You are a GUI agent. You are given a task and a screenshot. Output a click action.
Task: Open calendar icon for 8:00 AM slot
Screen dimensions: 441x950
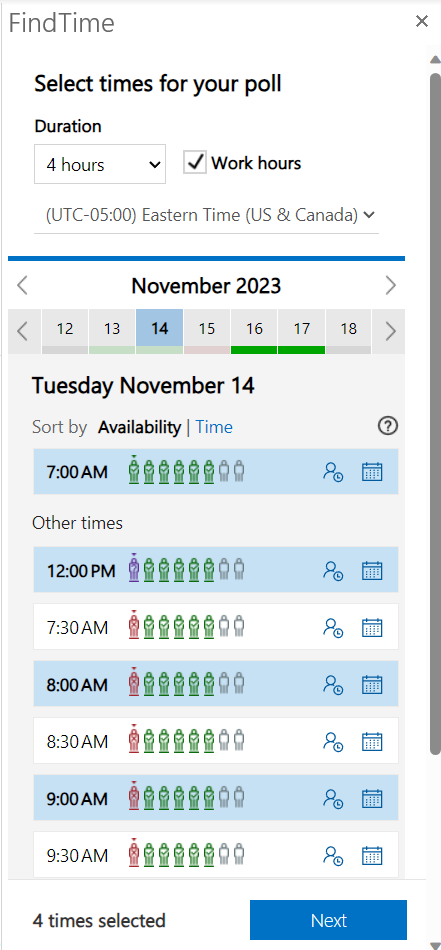pos(372,684)
